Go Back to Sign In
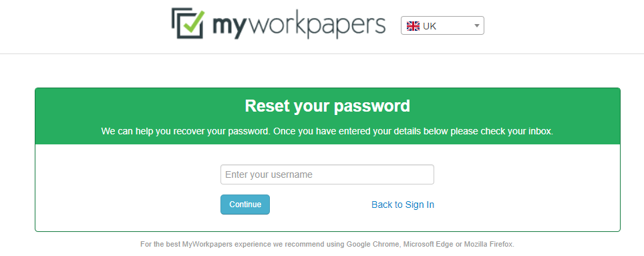 pyautogui.click(x=402, y=205)
